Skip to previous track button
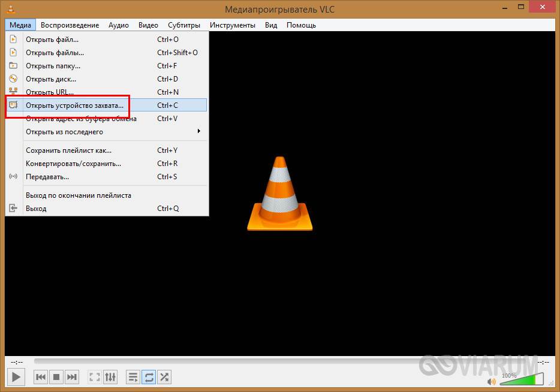 (41, 377)
